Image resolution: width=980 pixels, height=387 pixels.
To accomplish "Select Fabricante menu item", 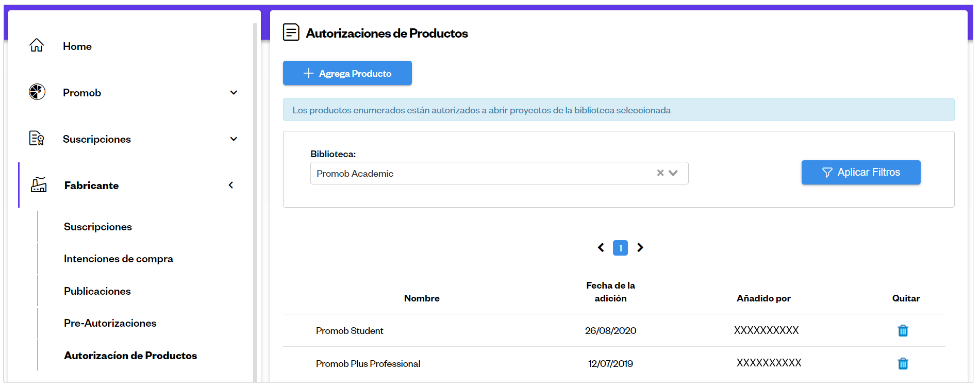I will click(91, 186).
